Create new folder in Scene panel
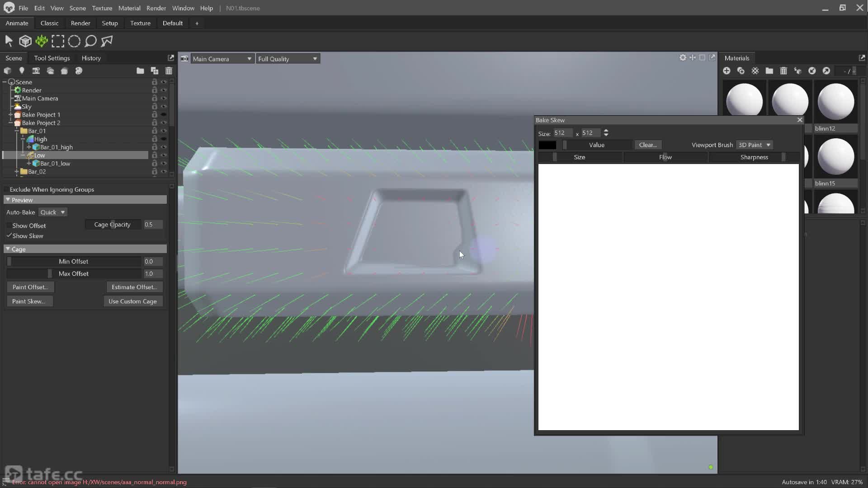 coord(140,70)
